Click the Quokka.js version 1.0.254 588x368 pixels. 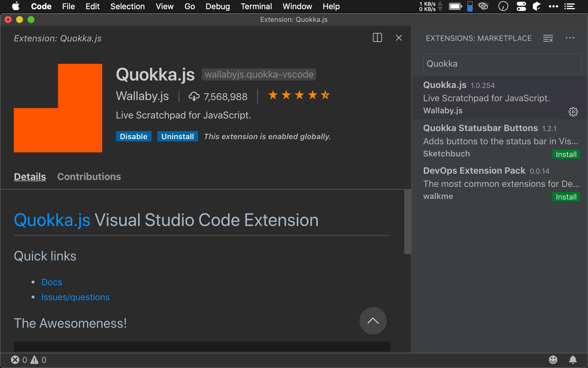(x=483, y=85)
